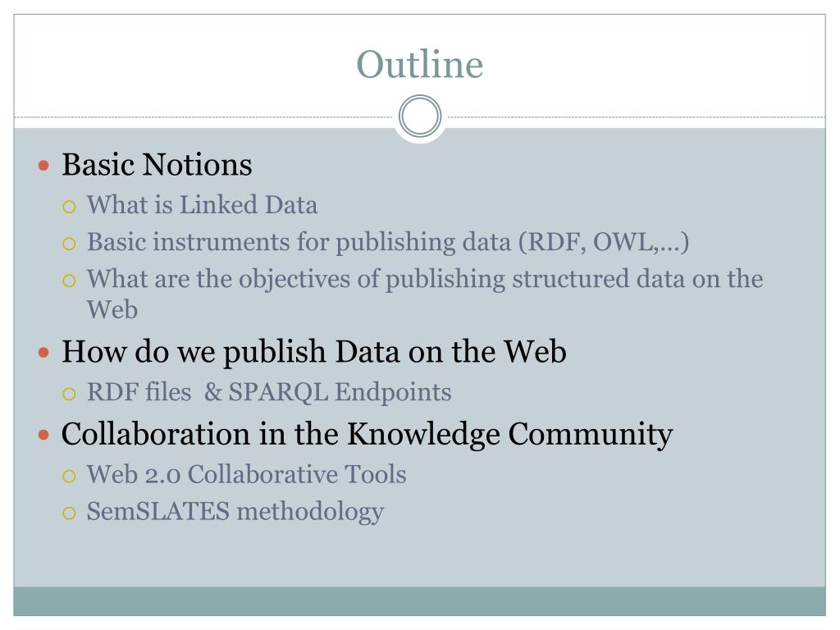This screenshot has height=630, width=840.
Task: Click the ring bullet before 'Web 2.0 Collaborative Tools'
Action: (69, 477)
